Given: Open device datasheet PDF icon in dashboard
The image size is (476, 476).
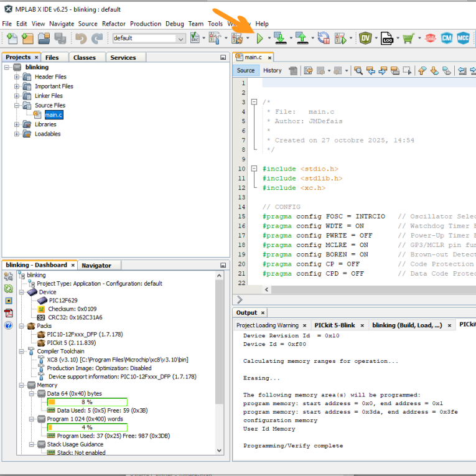Looking at the screenshot, I should [x=9, y=313].
